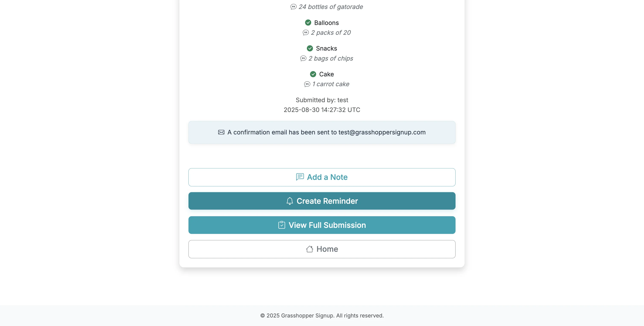
Task: Click the quote icon beside 2 bags of chips
Action: click(x=303, y=59)
